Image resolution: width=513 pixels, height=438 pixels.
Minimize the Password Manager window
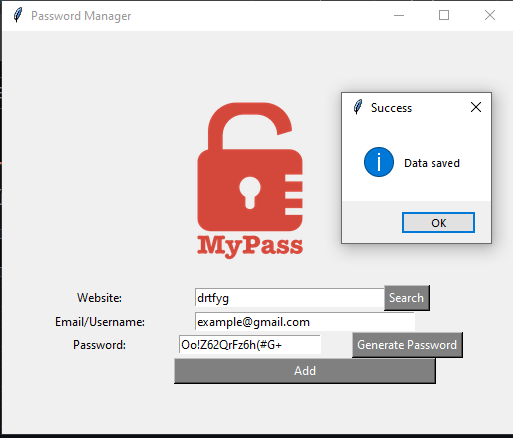tap(399, 15)
